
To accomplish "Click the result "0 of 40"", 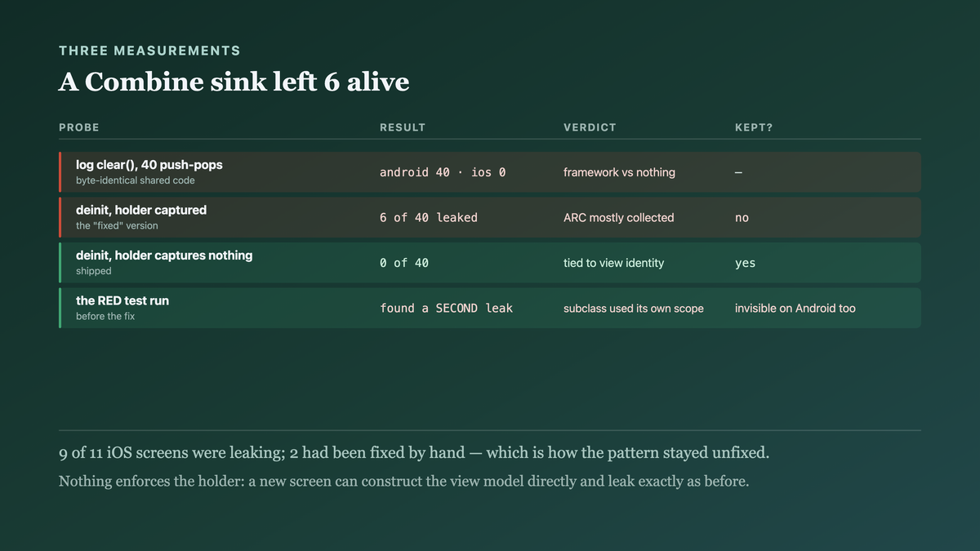I will click(x=404, y=263).
